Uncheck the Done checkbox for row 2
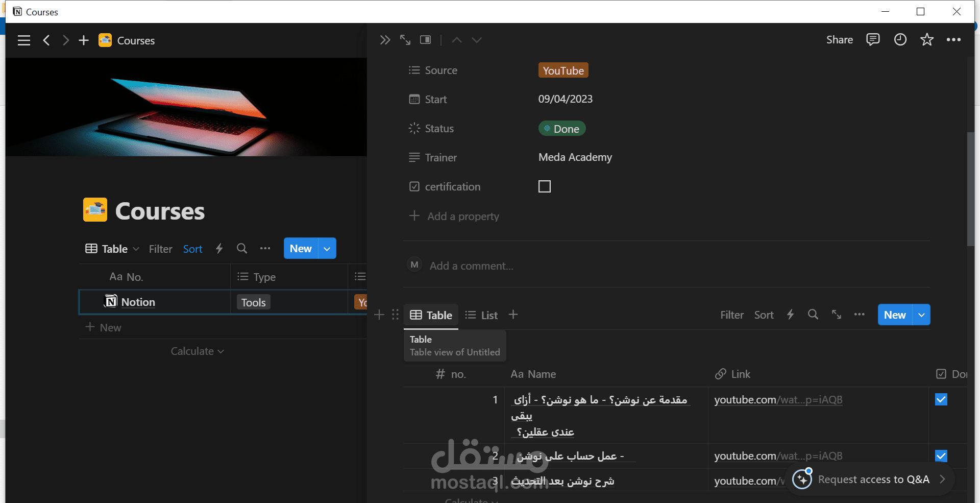This screenshot has width=980, height=503. 941,456
